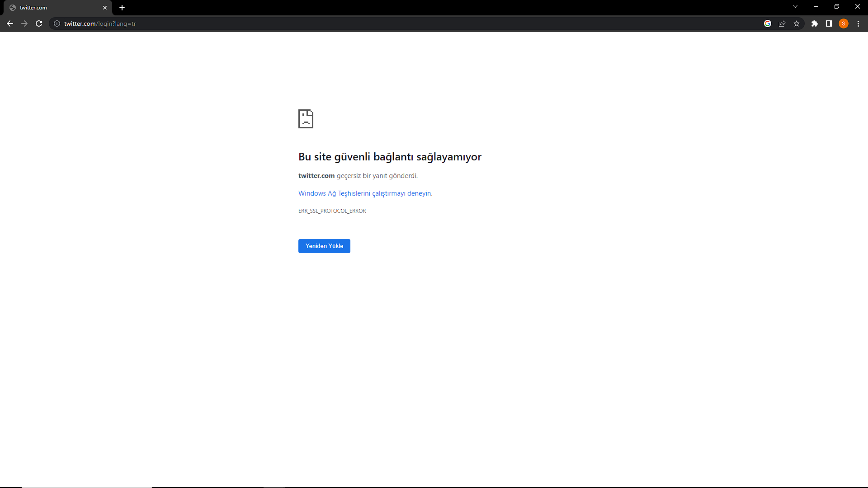
Task: Open the Extensions puzzle icon
Action: [815, 23]
